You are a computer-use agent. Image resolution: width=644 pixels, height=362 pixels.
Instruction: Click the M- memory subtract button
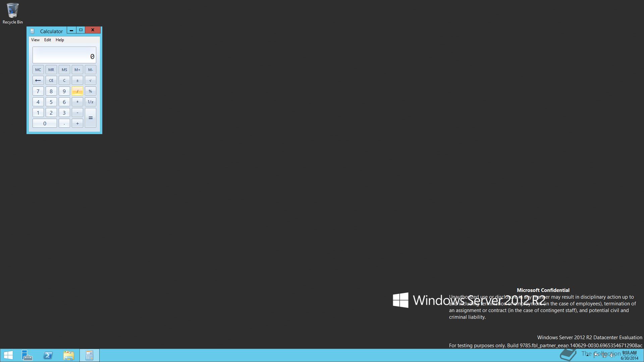(x=90, y=70)
